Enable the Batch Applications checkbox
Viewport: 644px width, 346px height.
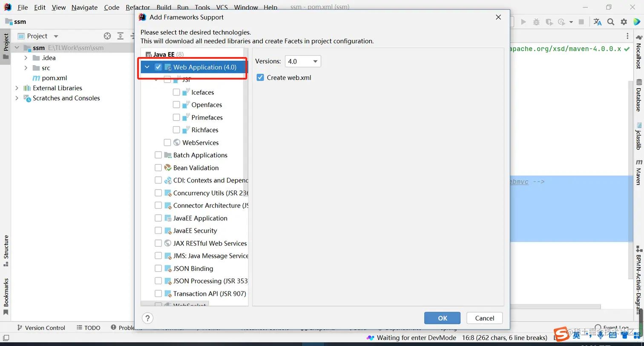158,155
